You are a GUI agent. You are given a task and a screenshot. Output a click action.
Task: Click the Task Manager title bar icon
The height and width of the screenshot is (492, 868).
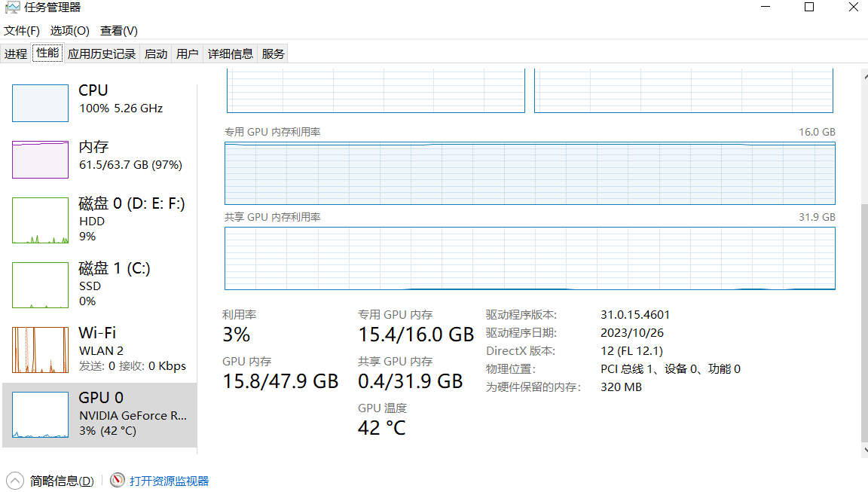(12, 8)
